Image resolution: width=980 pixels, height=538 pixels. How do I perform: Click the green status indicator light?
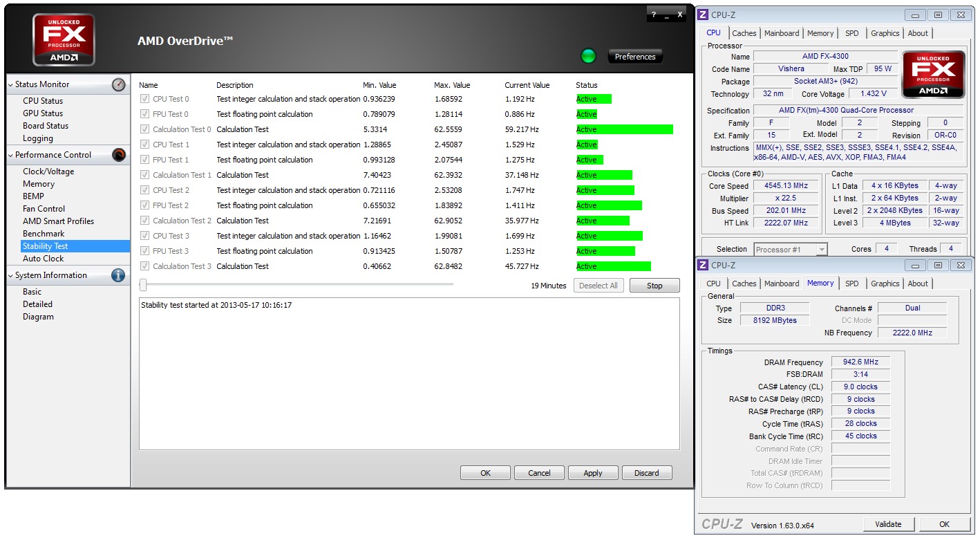pos(589,57)
